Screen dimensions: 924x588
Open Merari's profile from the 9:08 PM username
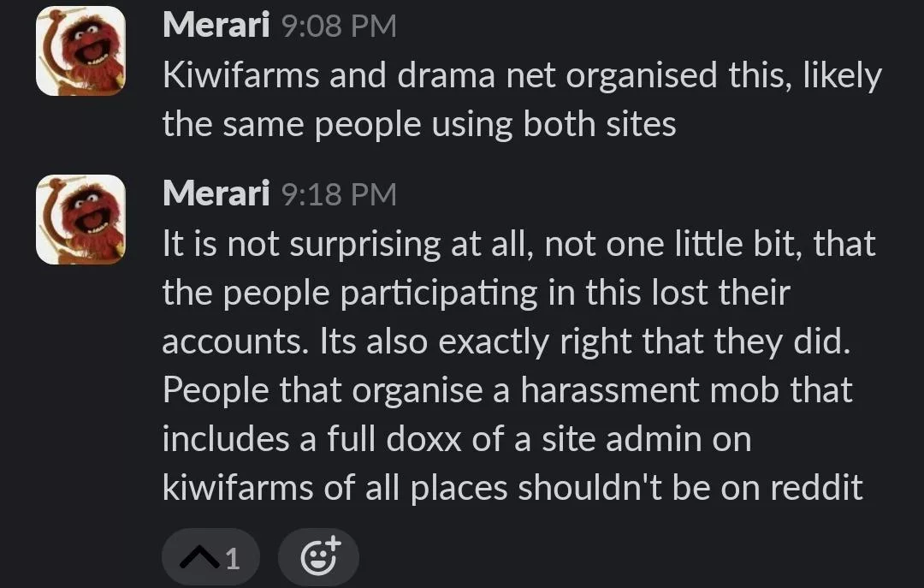tap(216, 26)
